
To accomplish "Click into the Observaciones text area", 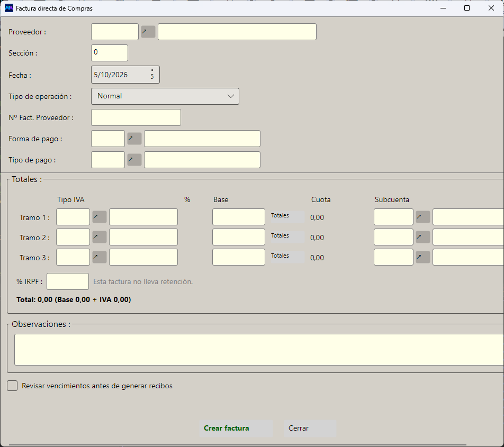I will click(x=259, y=350).
